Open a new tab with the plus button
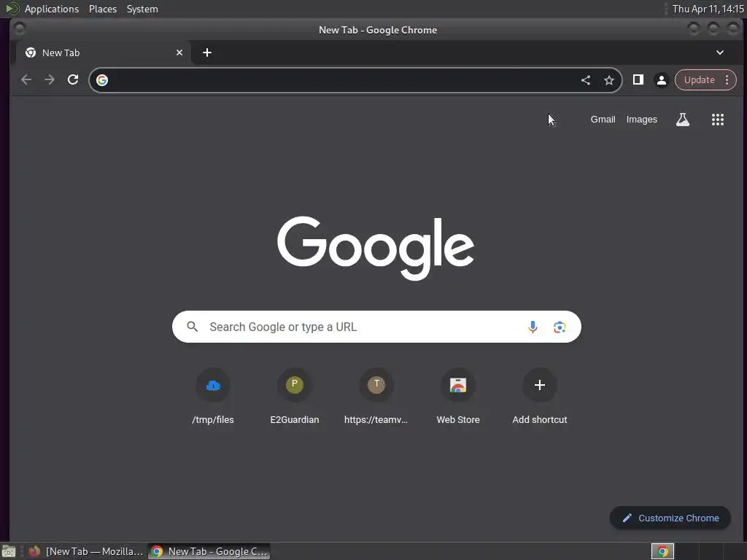 click(x=206, y=52)
